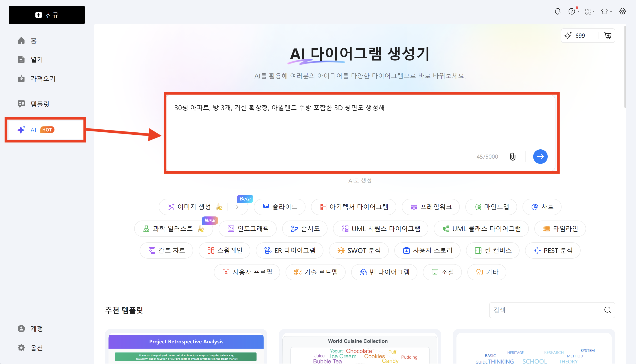Click the 신규 new button
636x364 pixels.
[47, 15]
